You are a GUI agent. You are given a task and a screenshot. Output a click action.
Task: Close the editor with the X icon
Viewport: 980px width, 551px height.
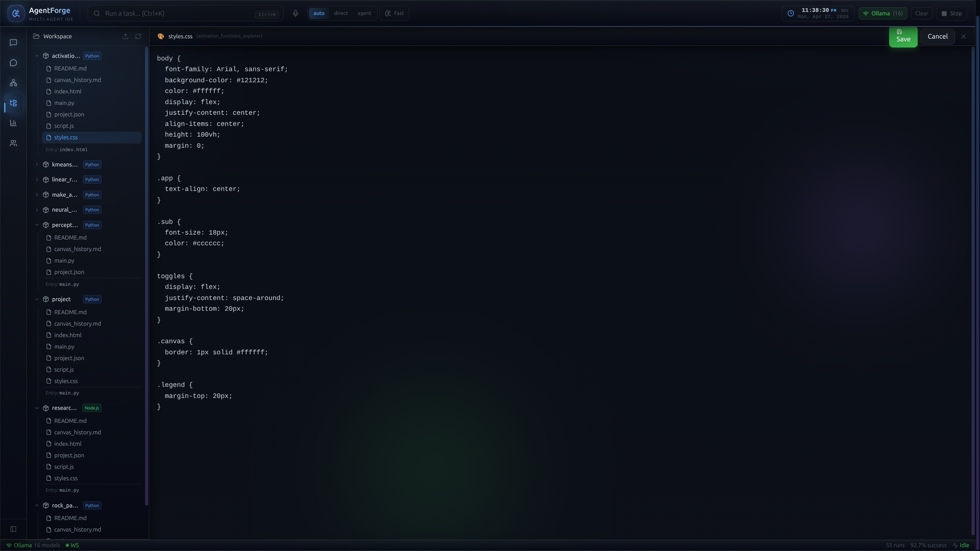[964, 36]
